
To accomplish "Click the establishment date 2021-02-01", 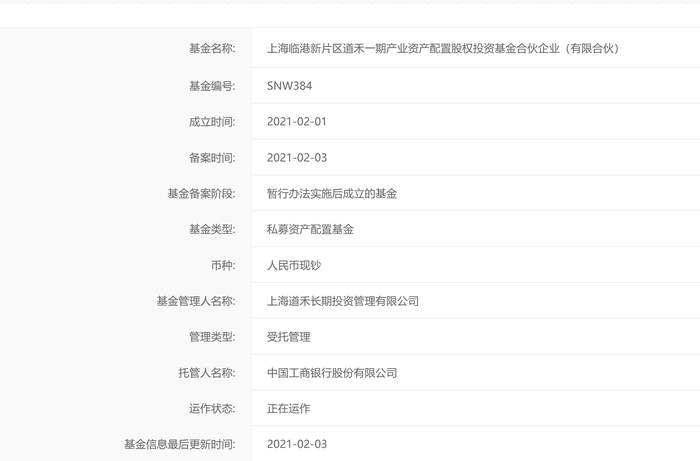I will tap(297, 122).
